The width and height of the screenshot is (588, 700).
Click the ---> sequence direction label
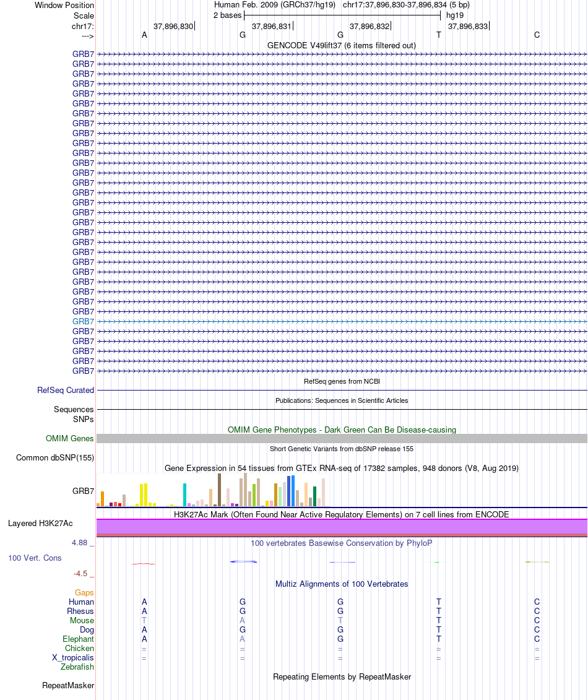tap(87, 36)
